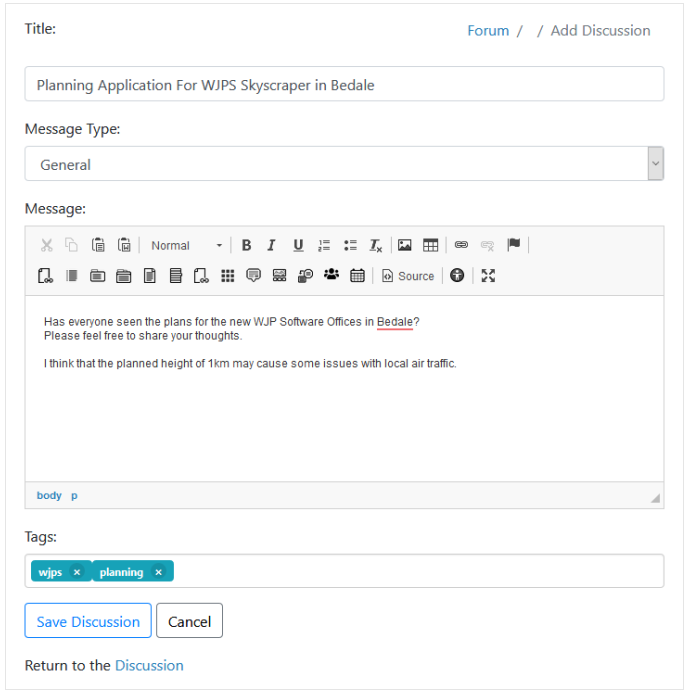Toggle Underline formatting button

(x=298, y=245)
